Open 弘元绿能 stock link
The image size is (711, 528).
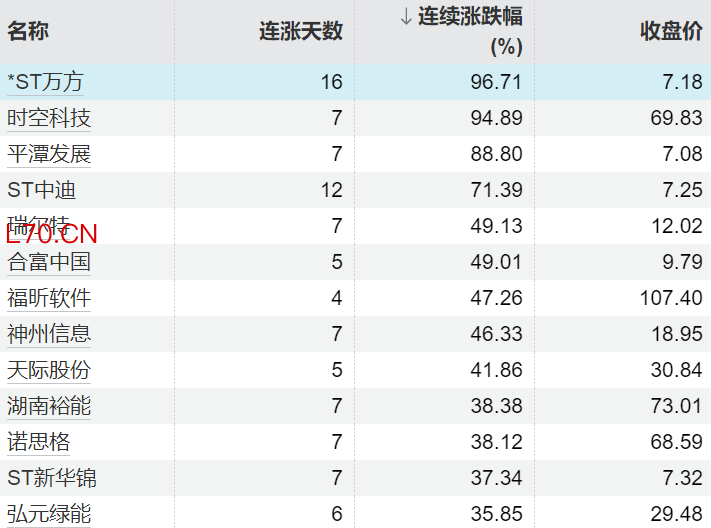(49, 514)
